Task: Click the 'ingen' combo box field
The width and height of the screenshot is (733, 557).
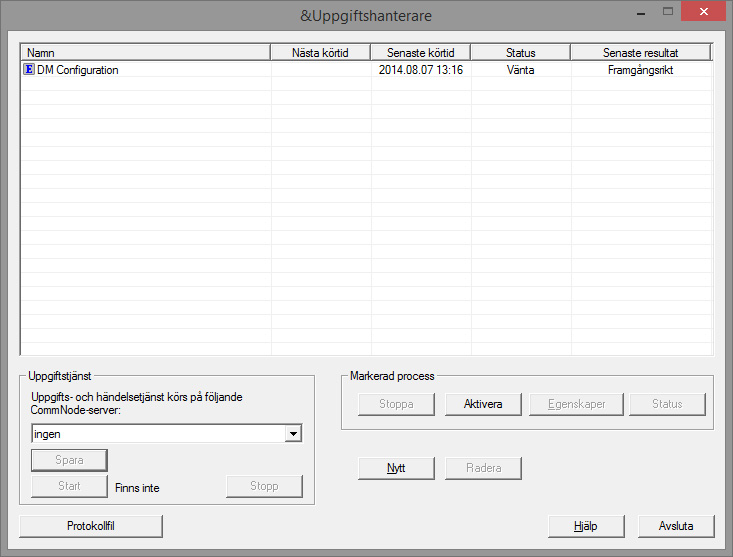Action: tap(158, 434)
